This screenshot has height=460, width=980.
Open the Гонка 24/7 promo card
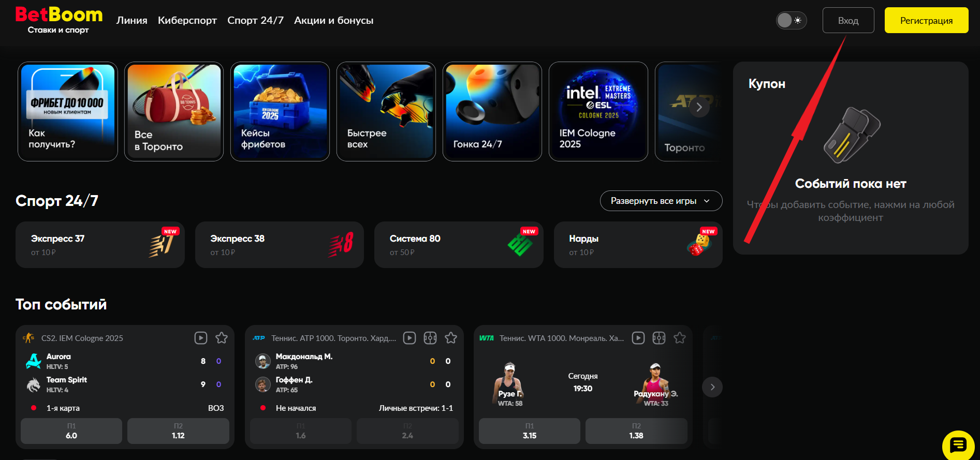tap(492, 111)
